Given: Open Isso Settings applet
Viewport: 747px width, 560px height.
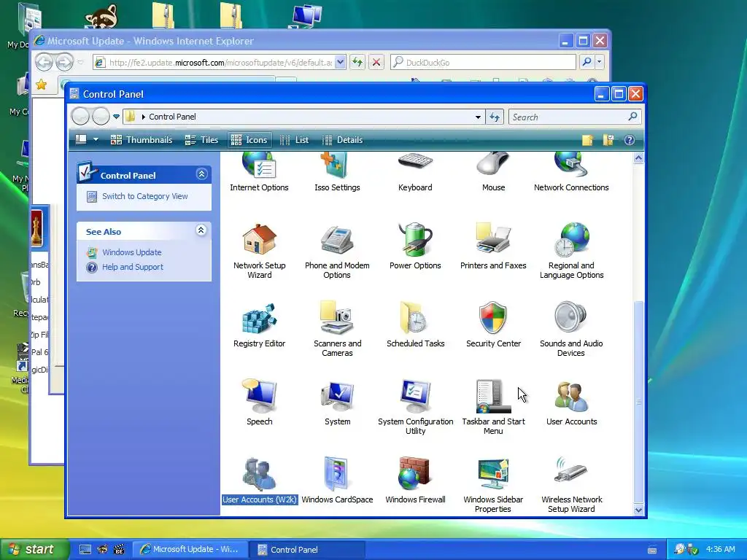Looking at the screenshot, I should click(x=337, y=171).
